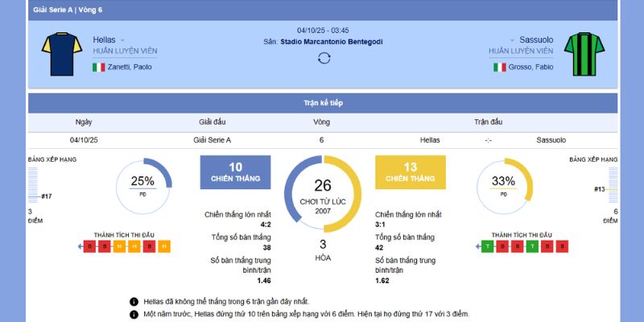
Task: Click Sassuolo 33% circular progress gauge
Action: pos(505,185)
